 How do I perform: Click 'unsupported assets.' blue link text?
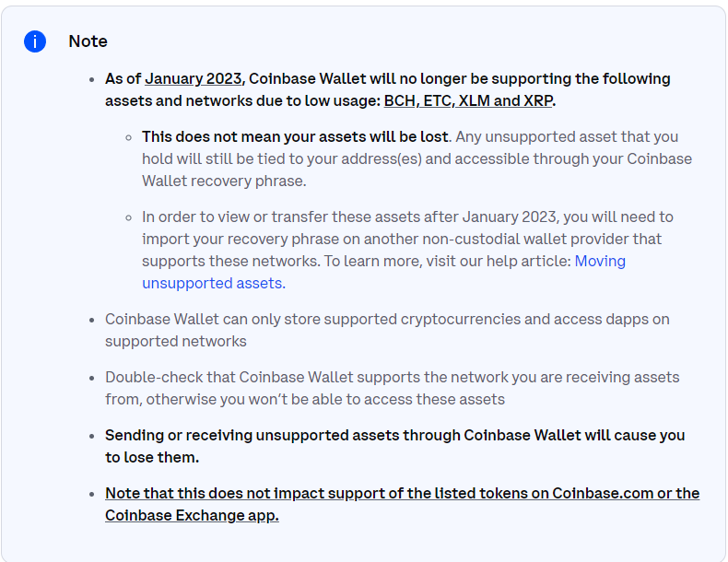click(x=214, y=284)
